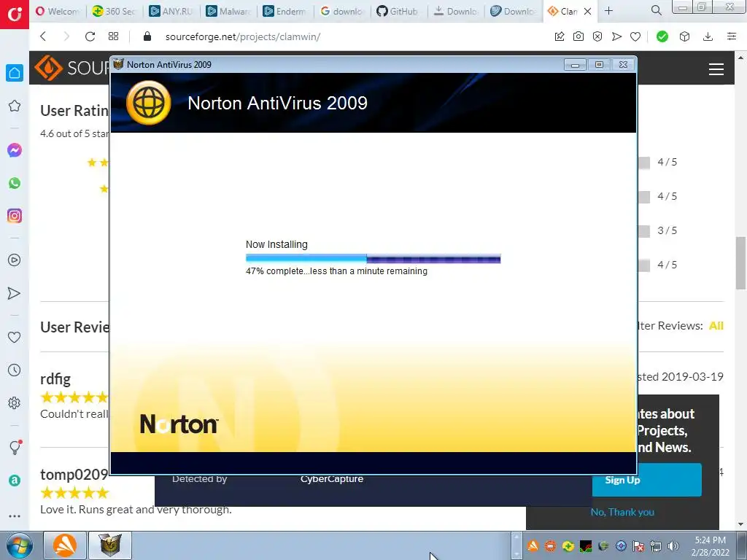Image resolution: width=747 pixels, height=560 pixels.
Task: Open Opera Settings gear in sidebar
Action: [x=15, y=402]
